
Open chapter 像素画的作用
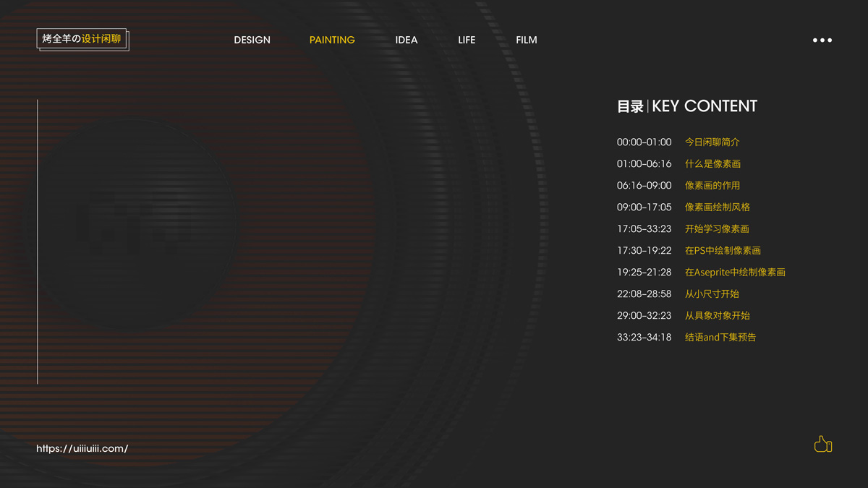(712, 185)
